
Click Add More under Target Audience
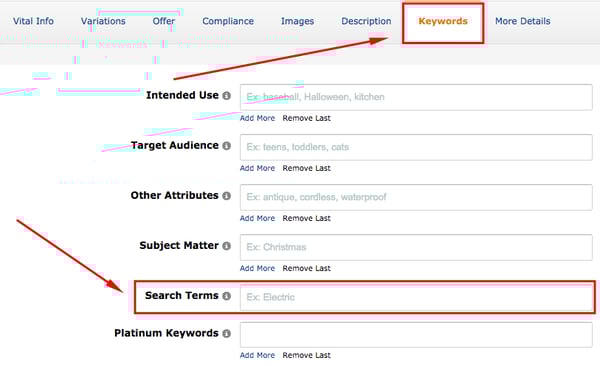tap(257, 168)
